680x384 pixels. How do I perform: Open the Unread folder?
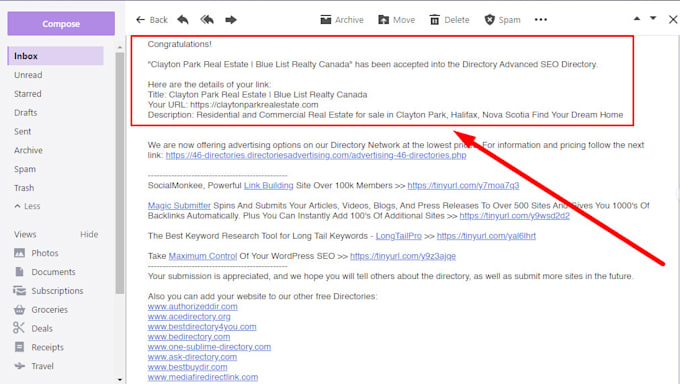pyautogui.click(x=28, y=75)
